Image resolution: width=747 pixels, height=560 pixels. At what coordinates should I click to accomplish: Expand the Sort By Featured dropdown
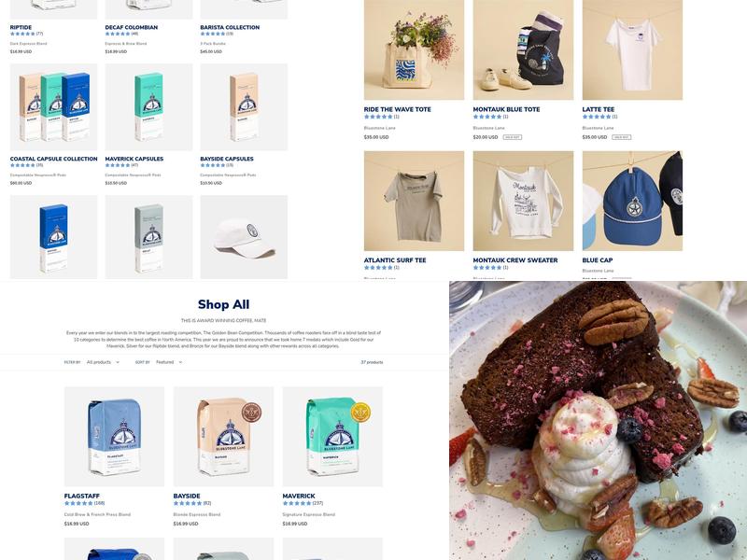pos(169,362)
